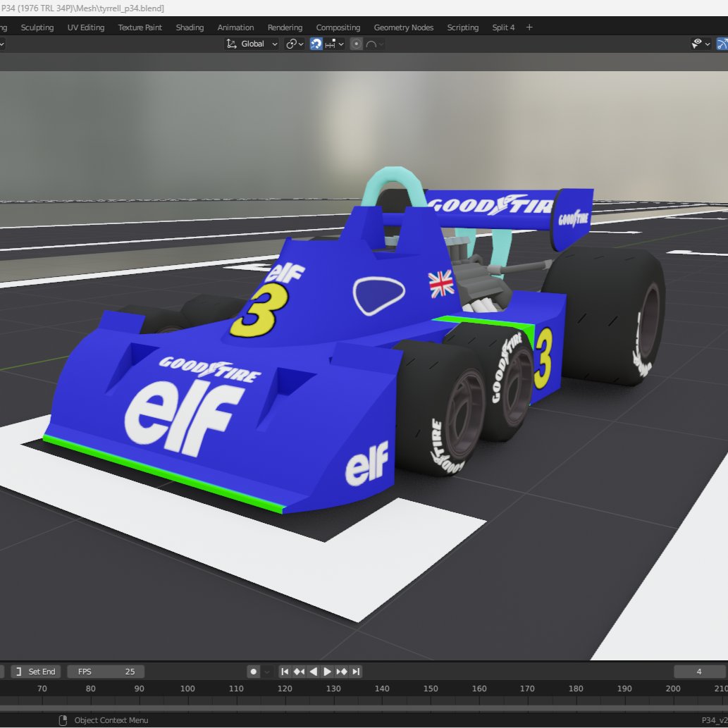728x728 pixels.
Task: Open the Scripting workspace tab
Action: pos(463,27)
